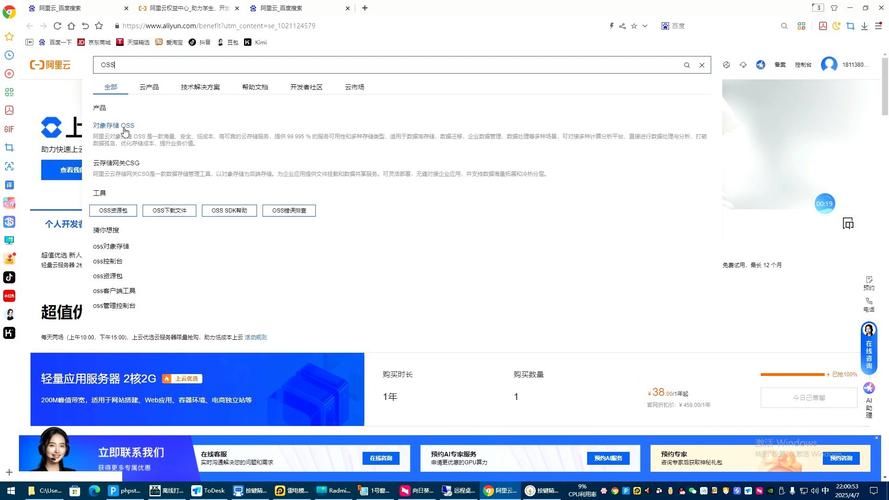
Task: Expand the address bar chevron dropdown
Action: (645, 26)
